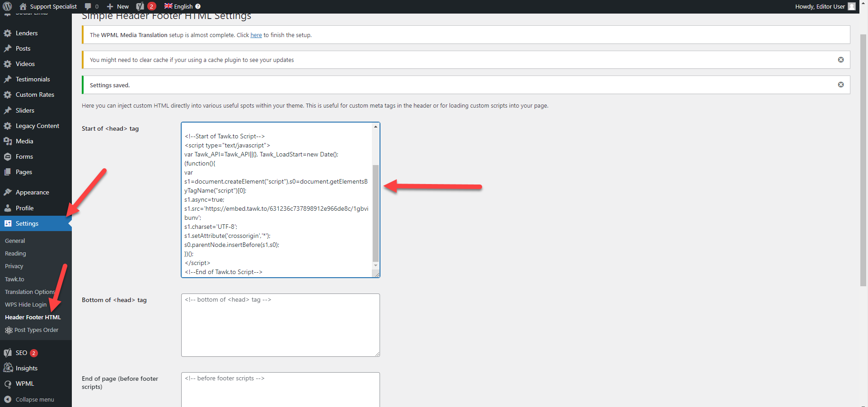
Task: Go to Legacy Content menu
Action: pyautogui.click(x=37, y=126)
